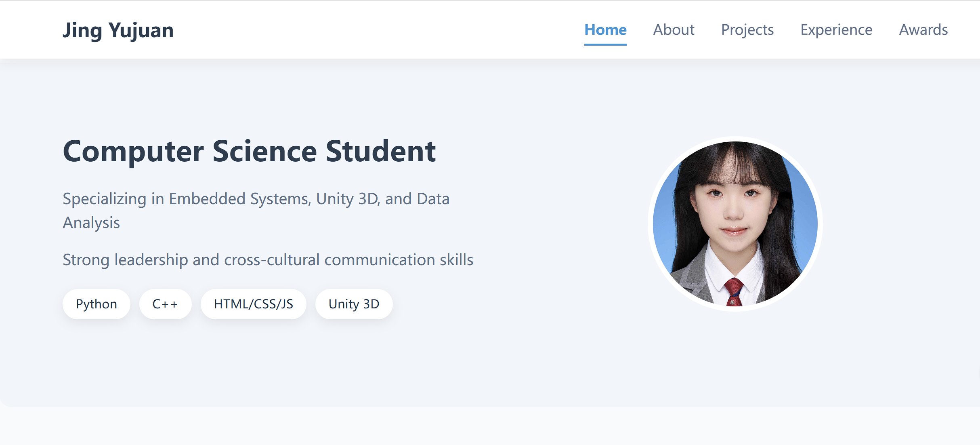The image size is (980, 445).
Task: Click the HTML/CSS/JS skill pill
Action: [x=253, y=304]
